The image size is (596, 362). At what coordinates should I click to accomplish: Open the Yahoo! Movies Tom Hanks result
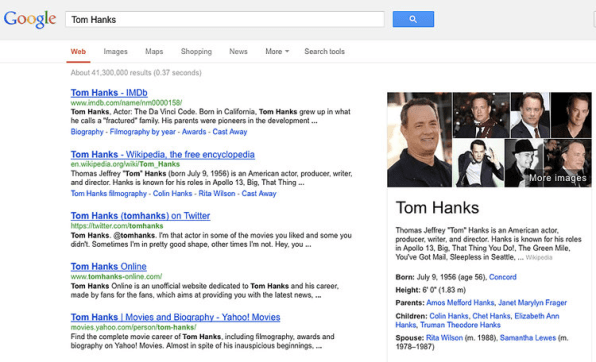176,317
